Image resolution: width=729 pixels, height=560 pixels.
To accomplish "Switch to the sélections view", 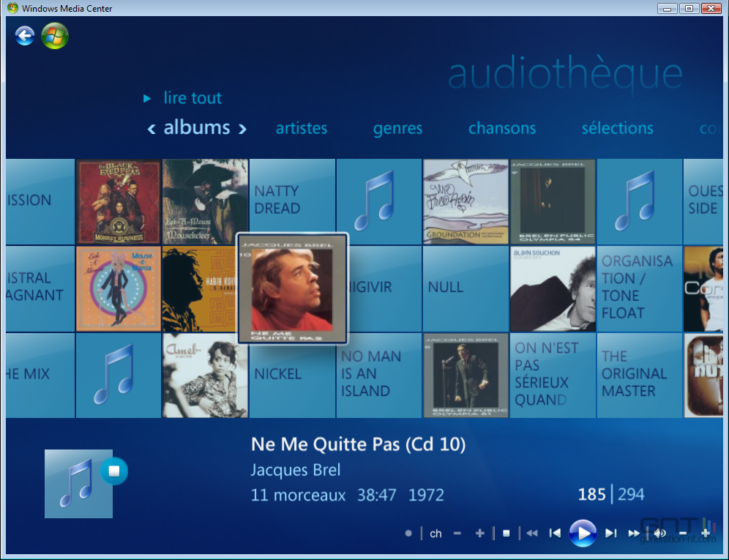I will 618,128.
